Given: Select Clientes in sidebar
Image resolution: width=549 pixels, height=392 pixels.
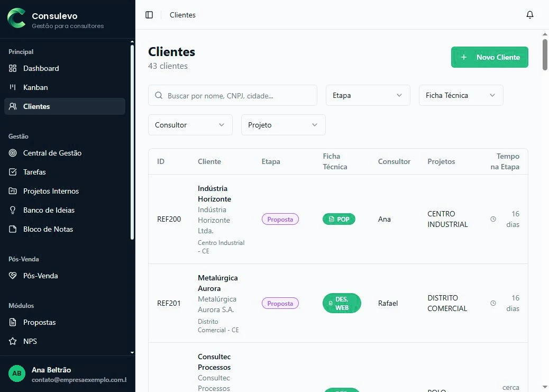Looking at the screenshot, I should coord(65,106).
